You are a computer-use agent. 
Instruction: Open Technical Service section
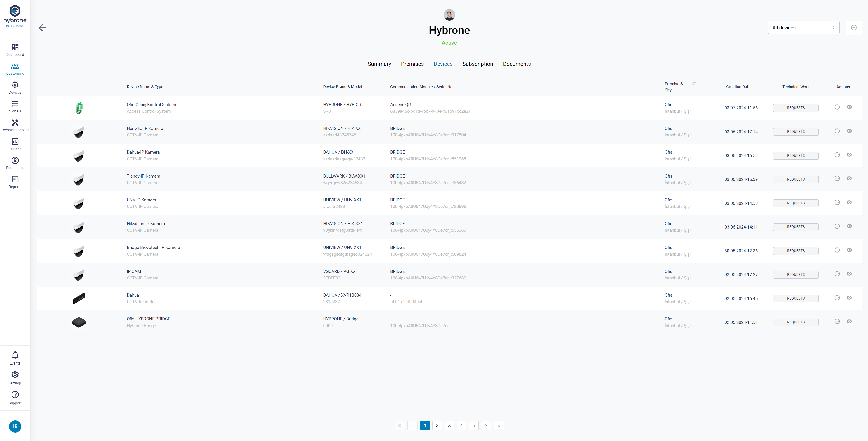coord(15,123)
